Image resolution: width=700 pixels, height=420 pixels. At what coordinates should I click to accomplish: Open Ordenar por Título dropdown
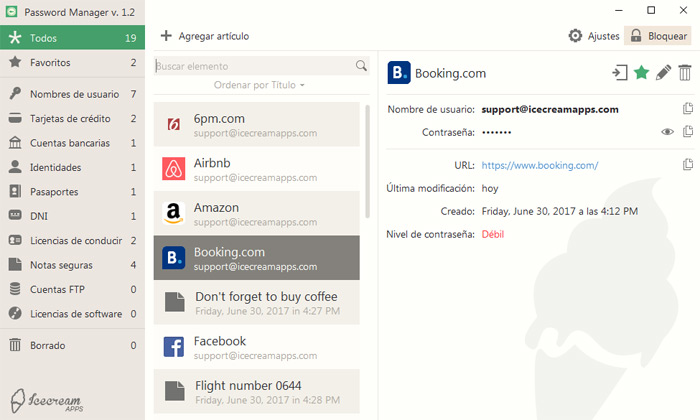click(259, 85)
